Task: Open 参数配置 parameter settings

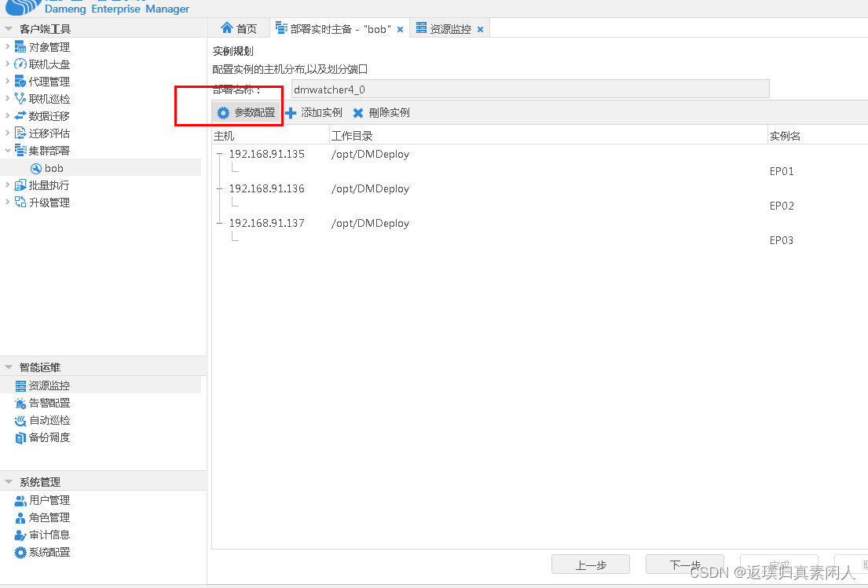Action: (x=247, y=113)
